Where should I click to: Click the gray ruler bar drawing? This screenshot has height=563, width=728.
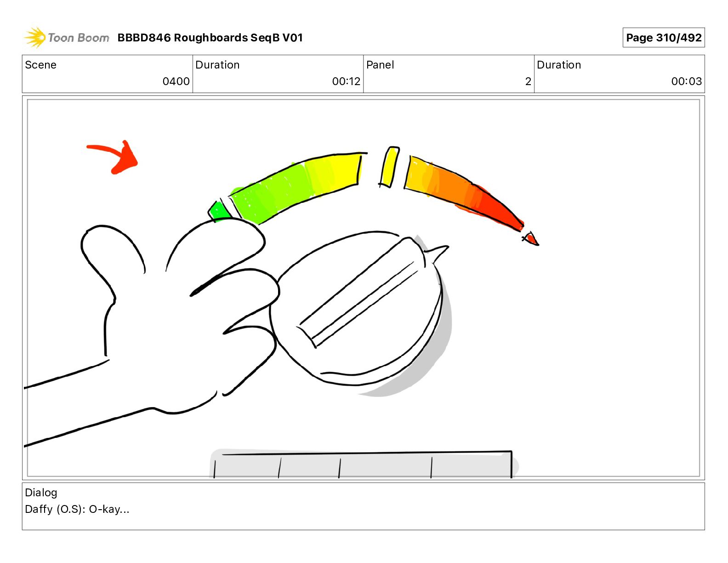tap(363, 464)
